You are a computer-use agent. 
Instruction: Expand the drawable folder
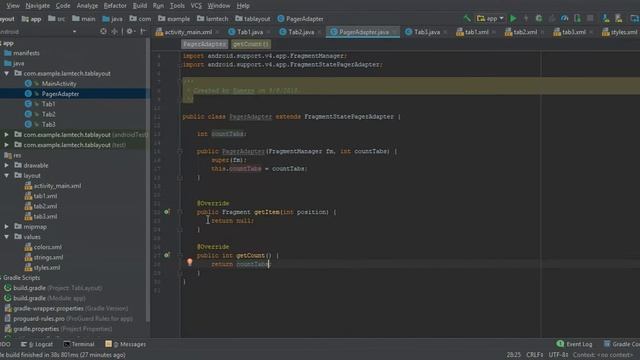click(7, 165)
